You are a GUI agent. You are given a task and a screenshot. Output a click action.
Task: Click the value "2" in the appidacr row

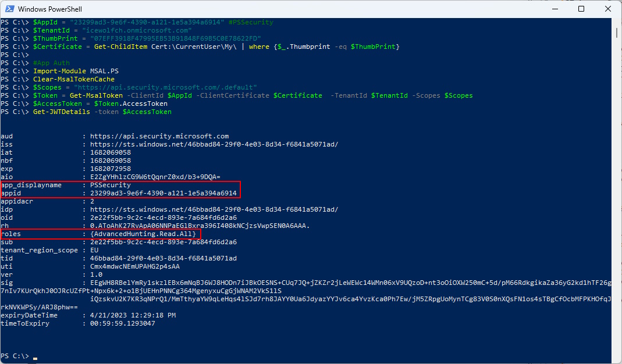[92, 201]
